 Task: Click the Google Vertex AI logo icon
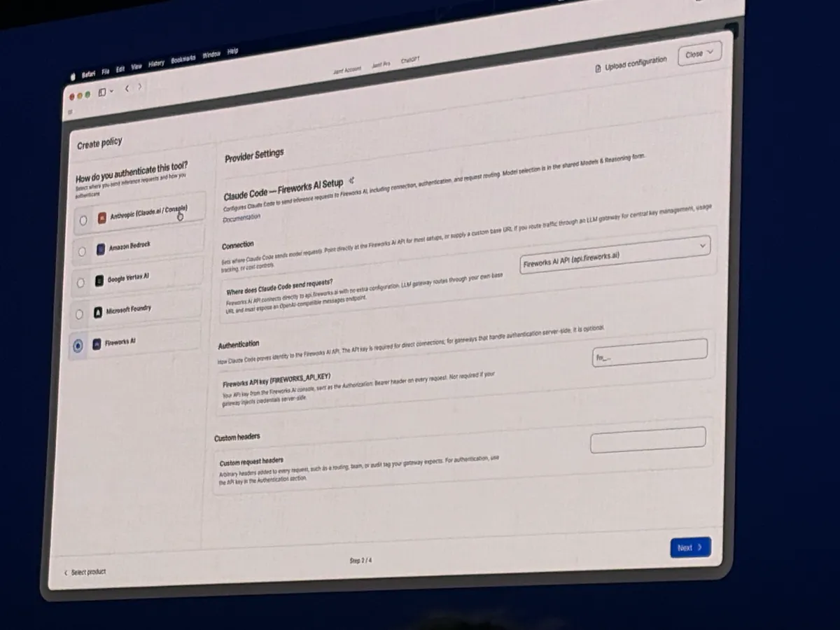[x=99, y=281]
